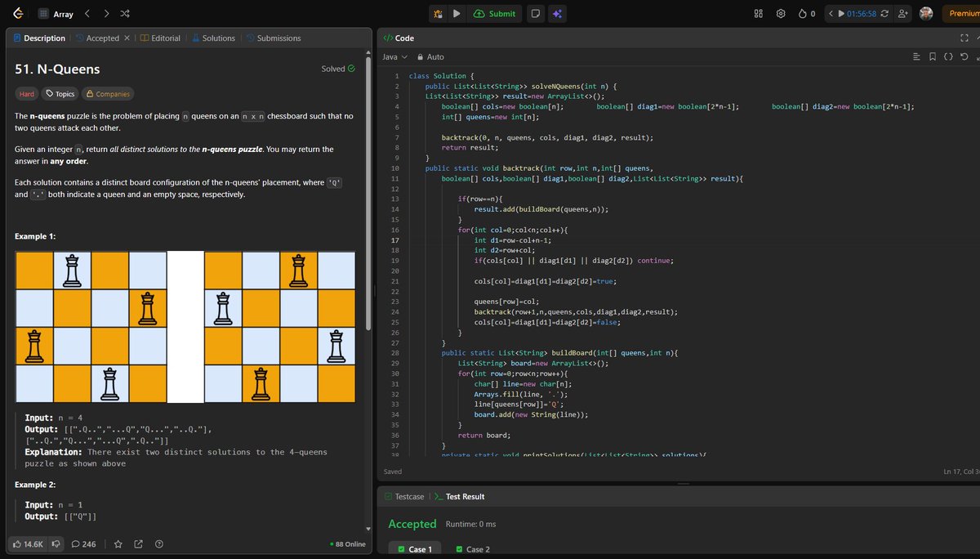Click line number 1 in gutter
980x559 pixels.
(x=396, y=76)
